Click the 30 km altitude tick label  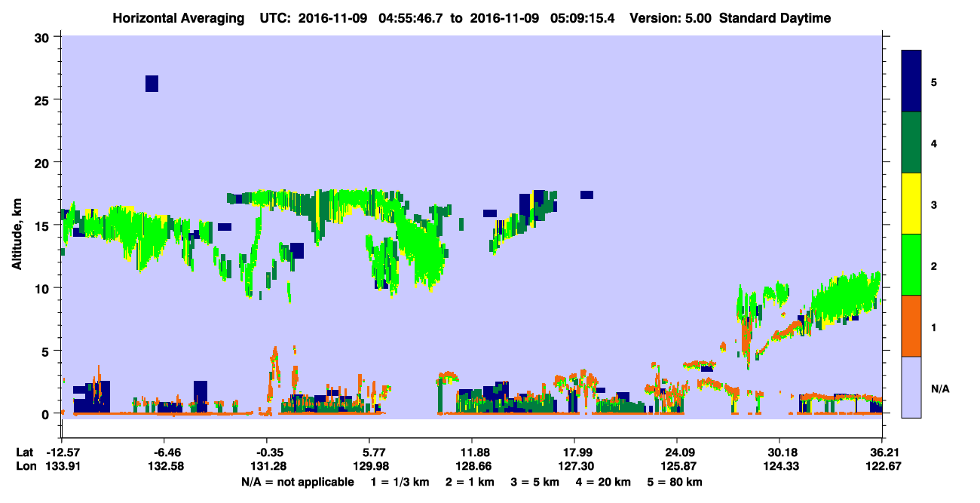pyautogui.click(x=44, y=37)
